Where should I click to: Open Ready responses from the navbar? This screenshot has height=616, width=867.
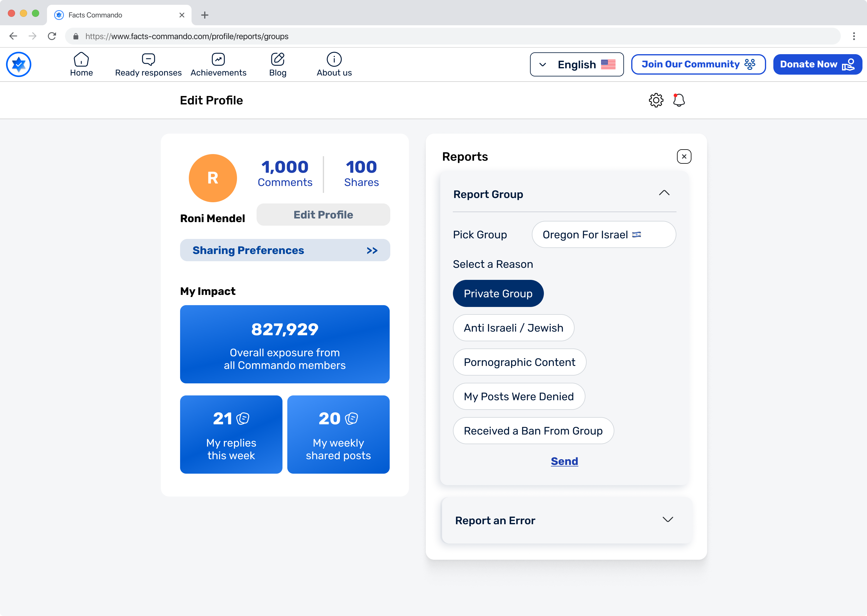148,64
